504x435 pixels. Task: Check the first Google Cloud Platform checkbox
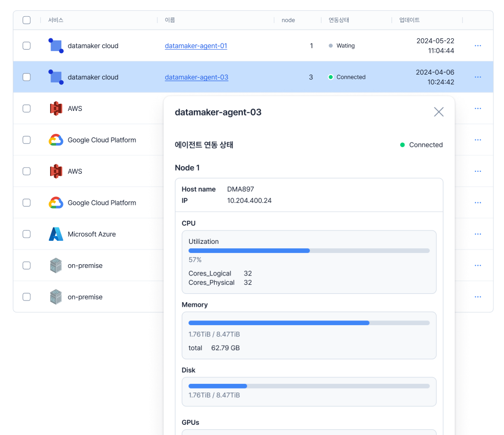27,140
